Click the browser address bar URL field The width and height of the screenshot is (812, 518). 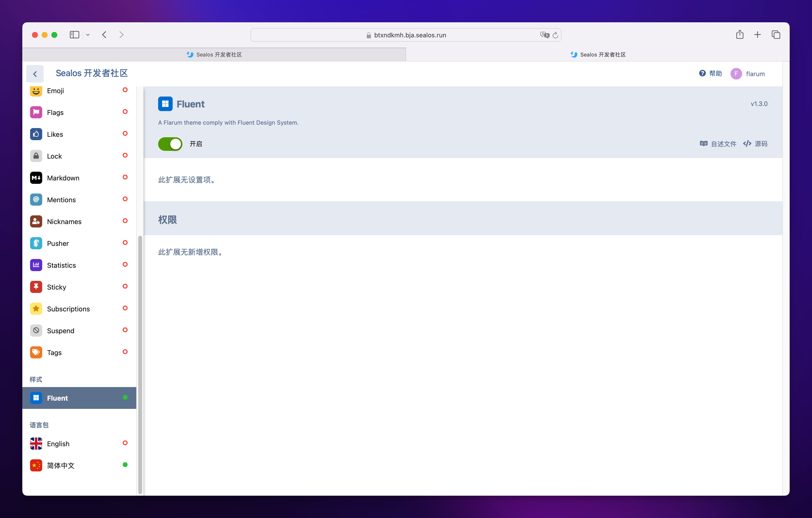406,35
